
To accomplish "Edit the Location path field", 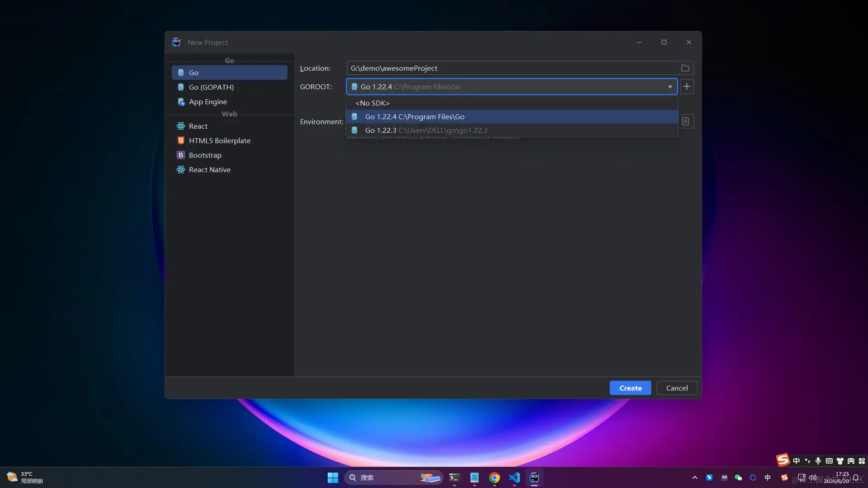I will click(x=513, y=68).
